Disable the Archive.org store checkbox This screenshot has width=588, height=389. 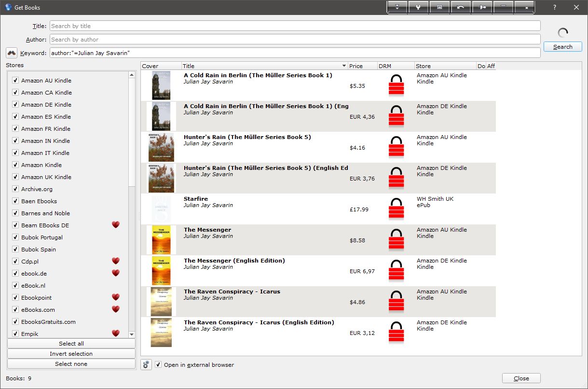coord(15,189)
